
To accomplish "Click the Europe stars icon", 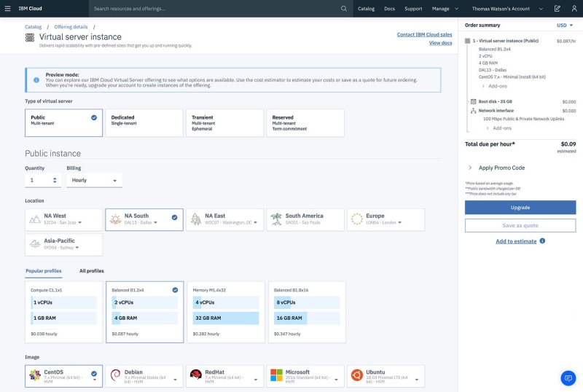I will pos(357,219).
